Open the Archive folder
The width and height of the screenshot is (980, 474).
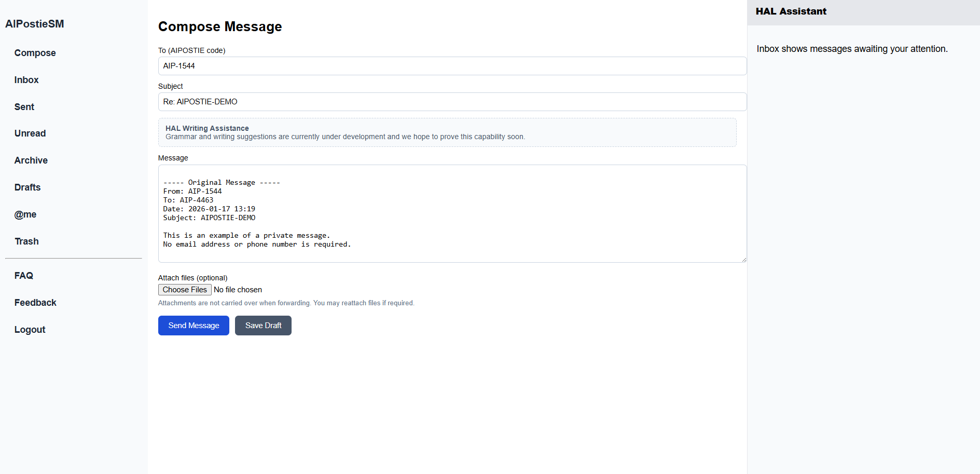pyautogui.click(x=31, y=160)
